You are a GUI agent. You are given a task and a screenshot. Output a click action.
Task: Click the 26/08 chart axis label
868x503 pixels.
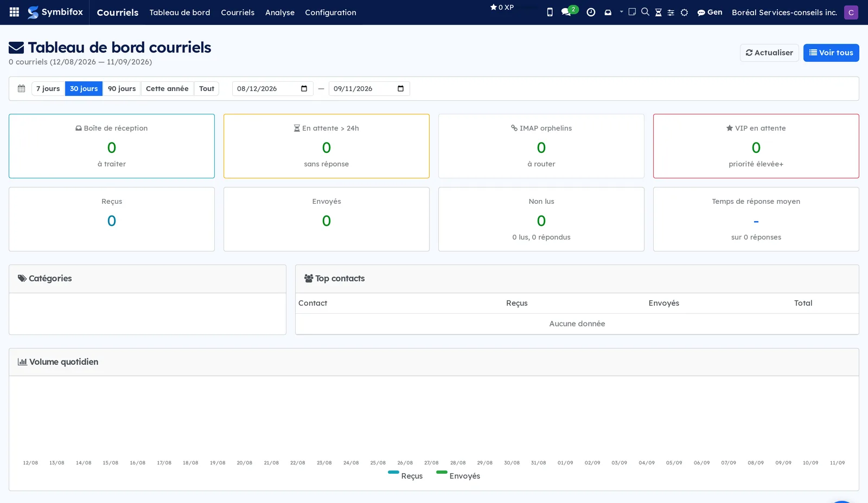[405, 463]
